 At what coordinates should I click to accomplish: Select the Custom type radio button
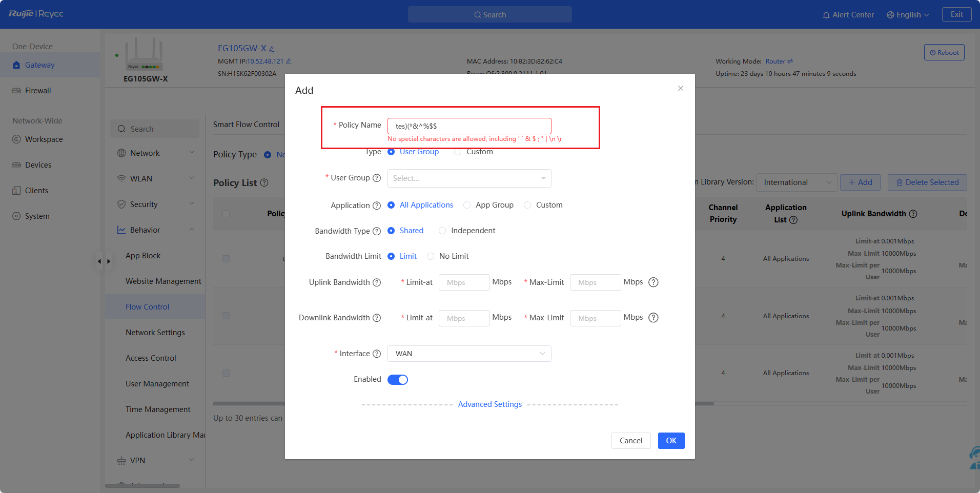[x=458, y=152]
